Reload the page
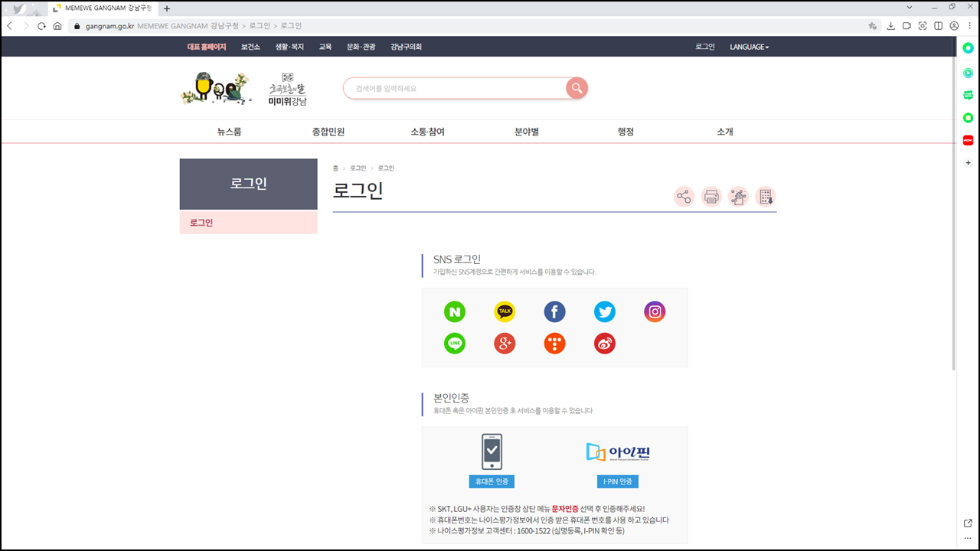The width and height of the screenshot is (980, 551). tap(41, 25)
